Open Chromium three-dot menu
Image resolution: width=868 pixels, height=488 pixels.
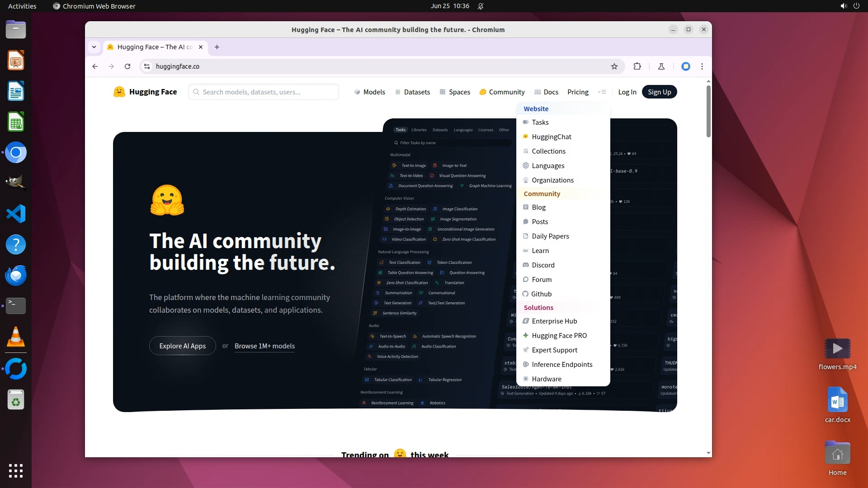pyautogui.click(x=702, y=66)
